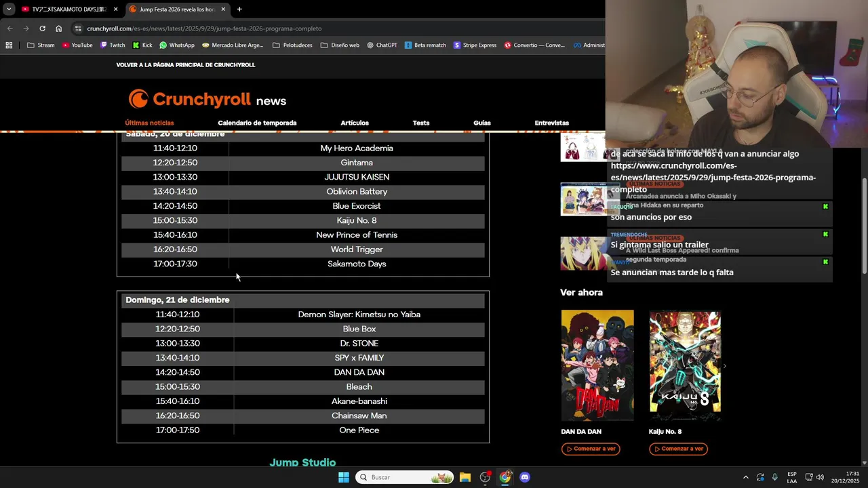Reload the current page
This screenshot has height=488, width=868.
[42, 28]
